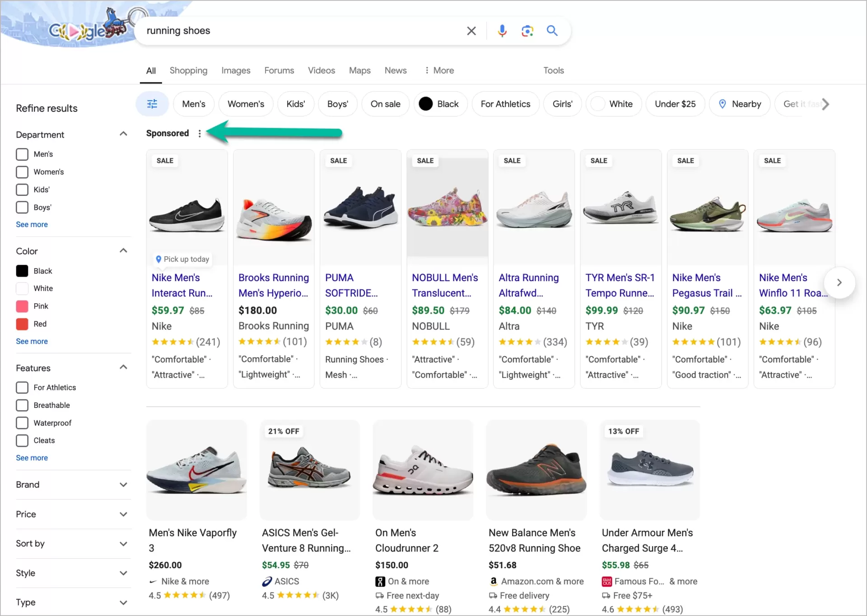Toggle the Women's department checkbox
Viewport: 867px width, 616px height.
[x=22, y=171]
